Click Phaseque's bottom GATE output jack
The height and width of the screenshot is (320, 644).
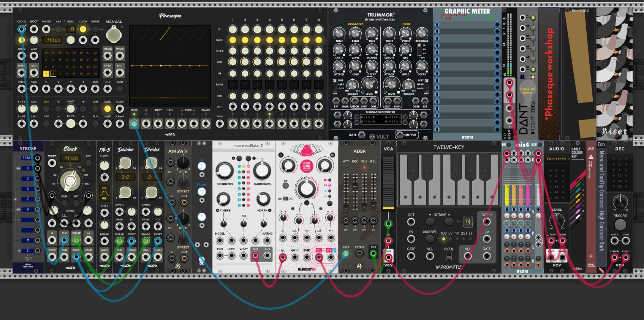pyautogui.click(x=134, y=123)
